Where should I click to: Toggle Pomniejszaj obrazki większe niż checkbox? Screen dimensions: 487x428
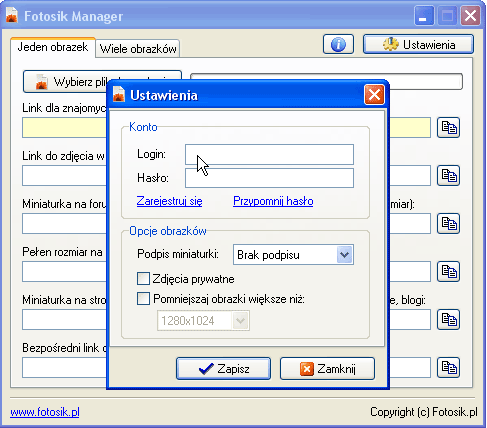(x=143, y=299)
